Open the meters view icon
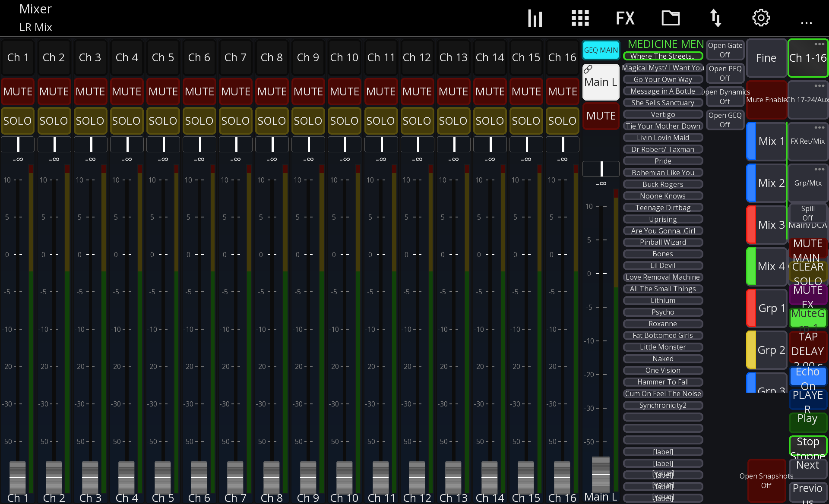The image size is (829, 504). pyautogui.click(x=535, y=18)
